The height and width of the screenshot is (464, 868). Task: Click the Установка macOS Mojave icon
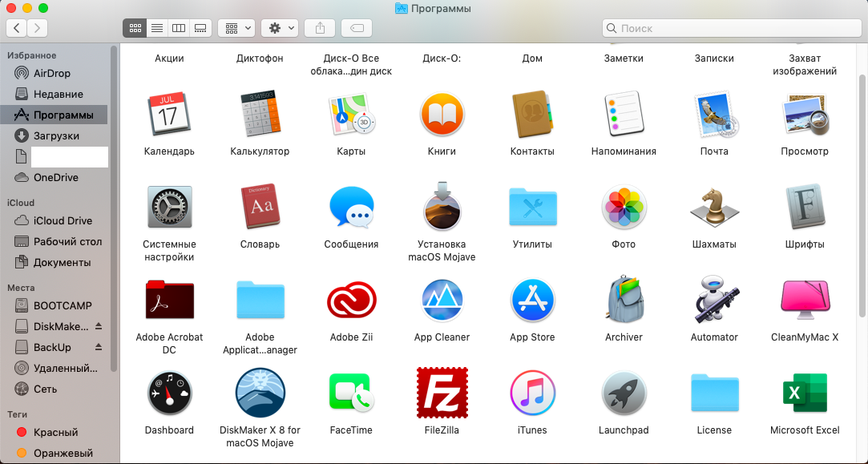coord(442,206)
